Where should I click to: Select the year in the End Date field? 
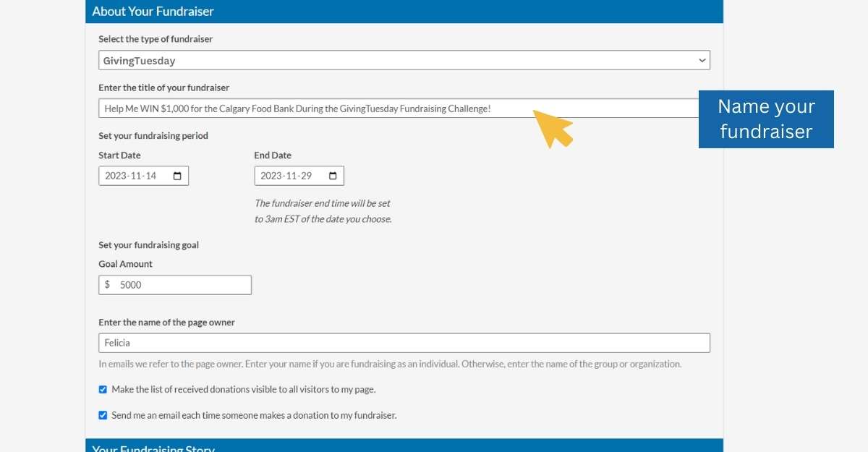tap(271, 176)
